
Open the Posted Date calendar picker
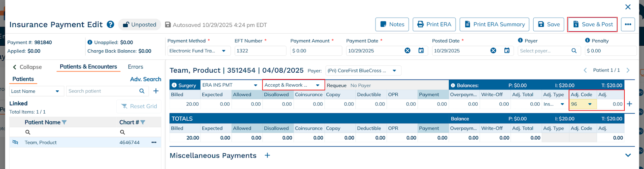coord(507,51)
